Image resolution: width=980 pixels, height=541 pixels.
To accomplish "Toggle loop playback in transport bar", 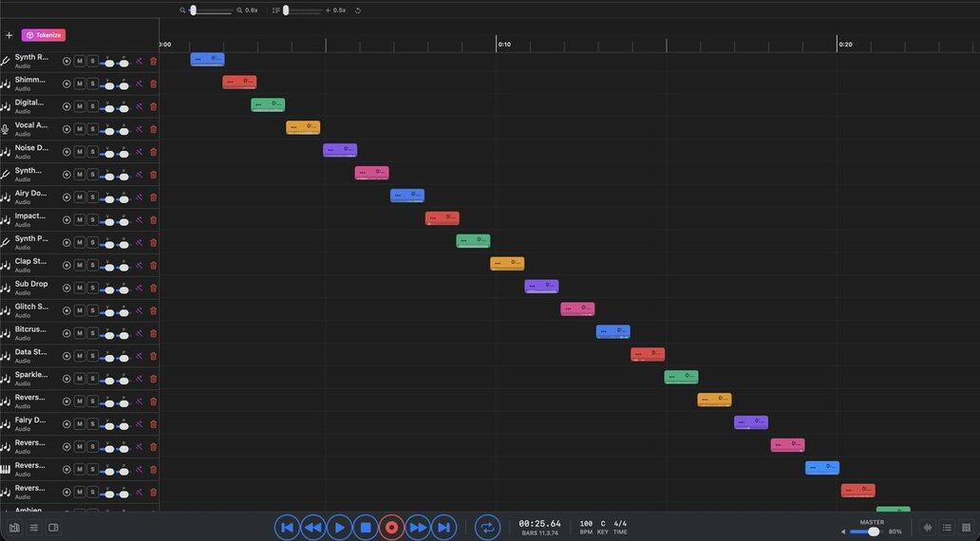I will pyautogui.click(x=487, y=528).
